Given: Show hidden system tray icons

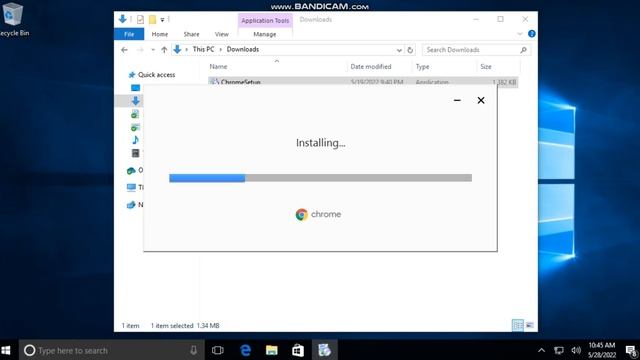Looking at the screenshot, I should [541, 350].
